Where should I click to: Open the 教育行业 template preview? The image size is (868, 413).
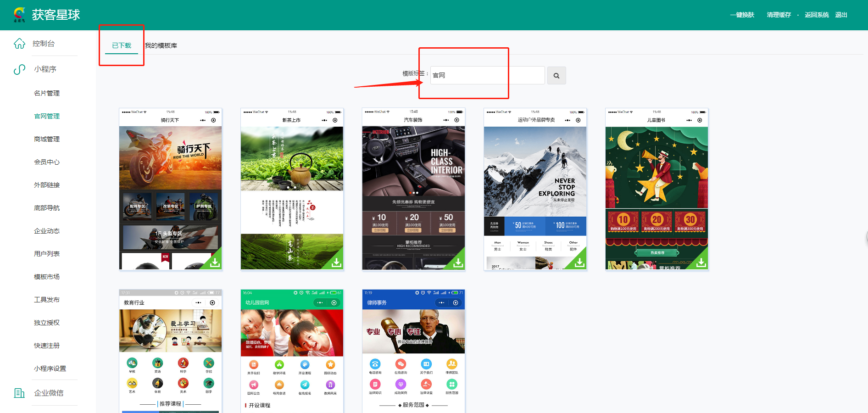point(170,351)
